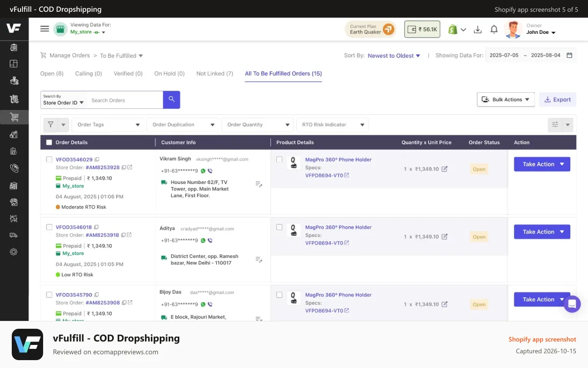Viewport: 588px width, 368px height.
Task: Switch to Verified (0) tab
Action: [x=128, y=74]
